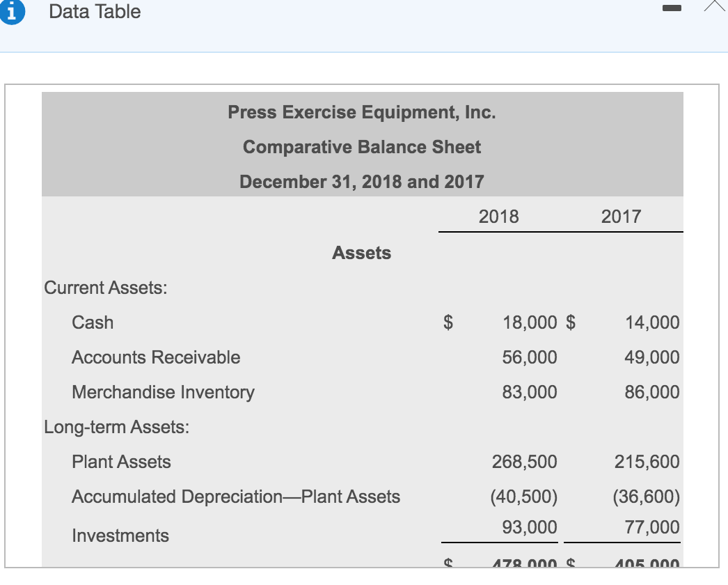Click the Assets section header
The height and width of the screenshot is (585, 728).
point(362,253)
